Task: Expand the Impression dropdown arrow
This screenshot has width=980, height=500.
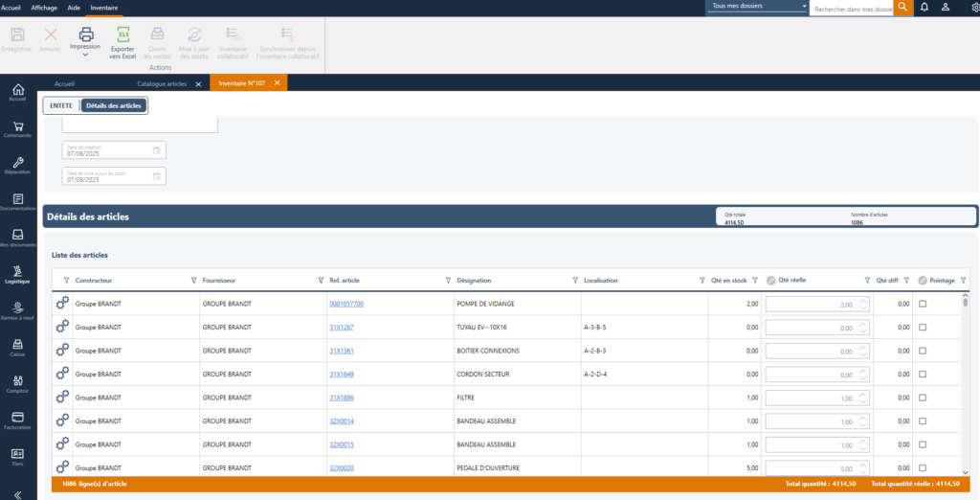Action: pyautogui.click(x=85, y=56)
